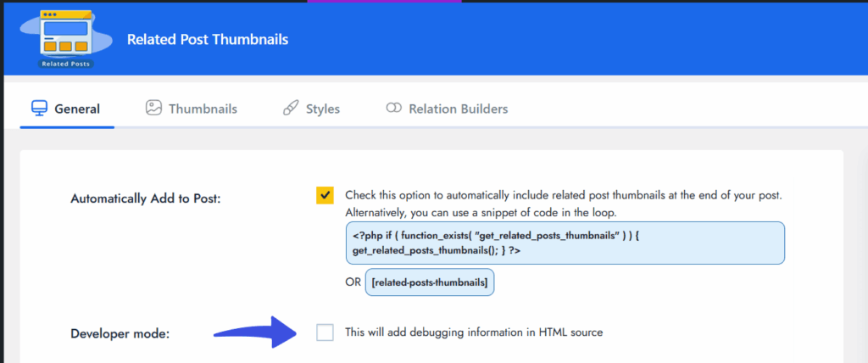Viewport: 868px width, 363px height.
Task: Click 'This will add debugging information' text
Action: (x=474, y=332)
